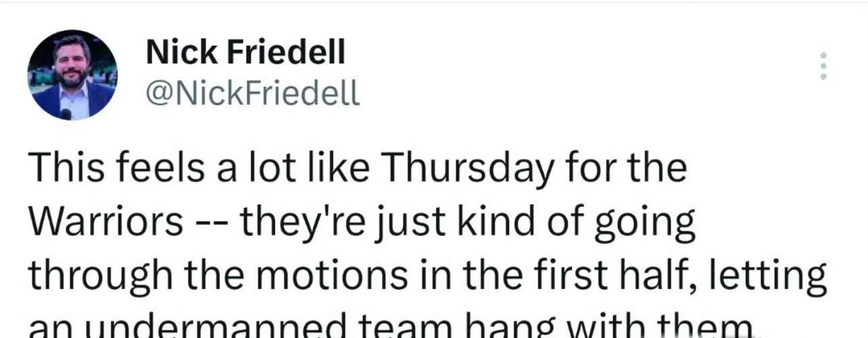Open the Nick Friedell display name link
The width and height of the screenshot is (868, 338).
(x=245, y=51)
